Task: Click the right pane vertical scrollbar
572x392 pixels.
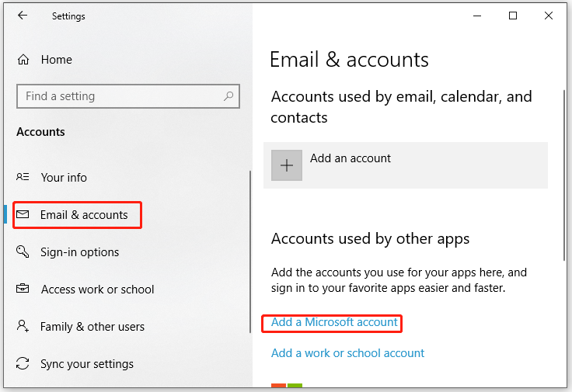Action: [565, 175]
